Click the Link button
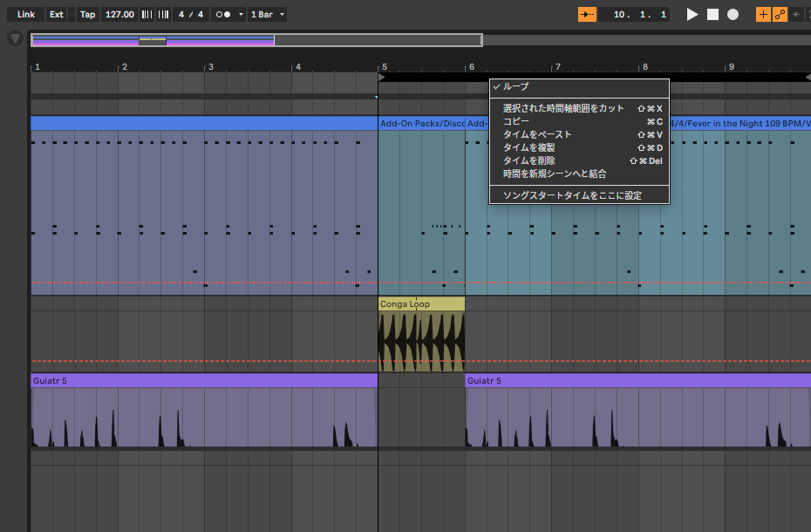 26,15
